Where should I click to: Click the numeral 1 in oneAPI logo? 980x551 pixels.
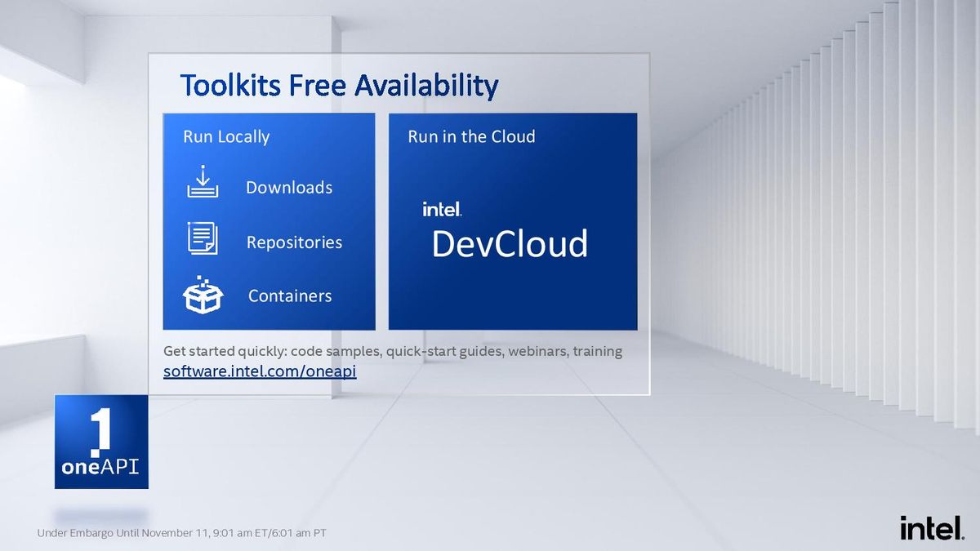coord(100,429)
